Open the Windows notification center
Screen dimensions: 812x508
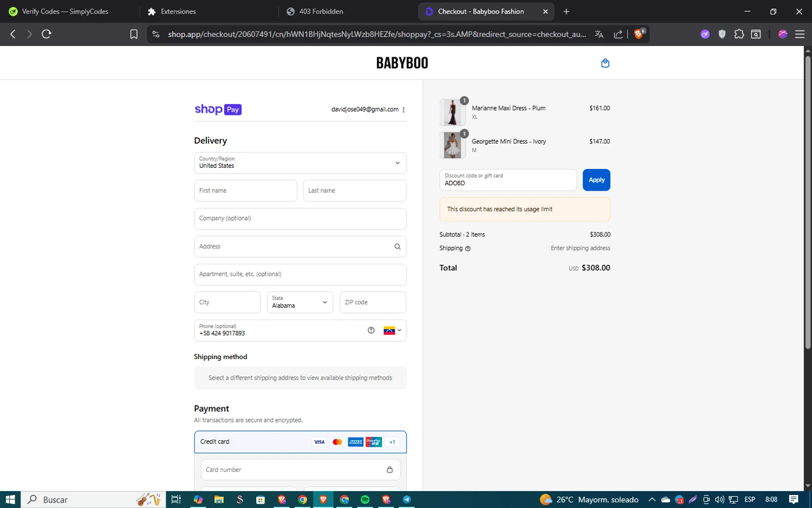coord(794,499)
